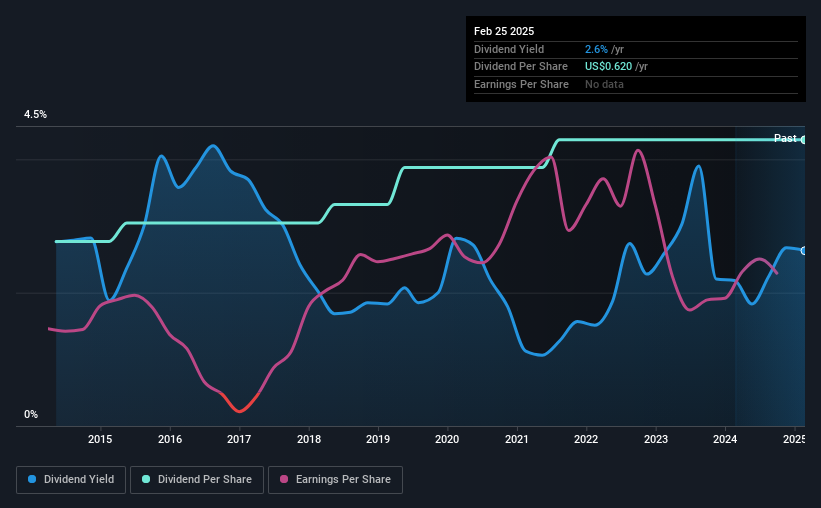Viewport: 821px width, 508px height.
Task: Click the pink Earnings Per Share legend dot
Action: [284, 479]
